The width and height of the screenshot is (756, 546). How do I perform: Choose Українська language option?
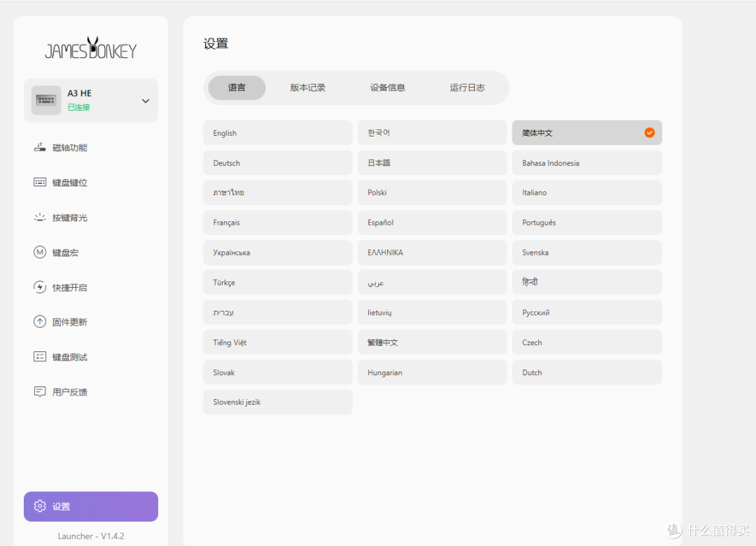(278, 252)
